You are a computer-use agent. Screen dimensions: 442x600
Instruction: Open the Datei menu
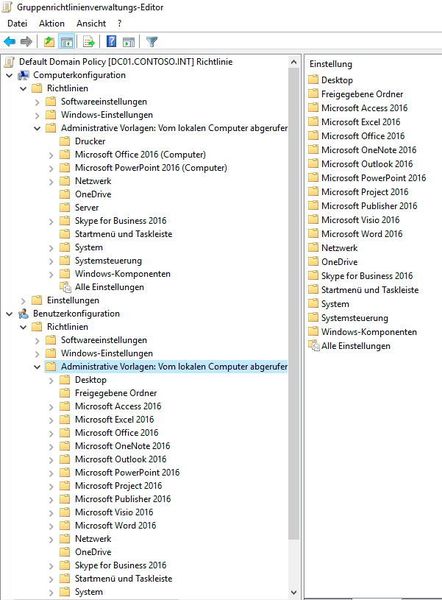(17, 23)
